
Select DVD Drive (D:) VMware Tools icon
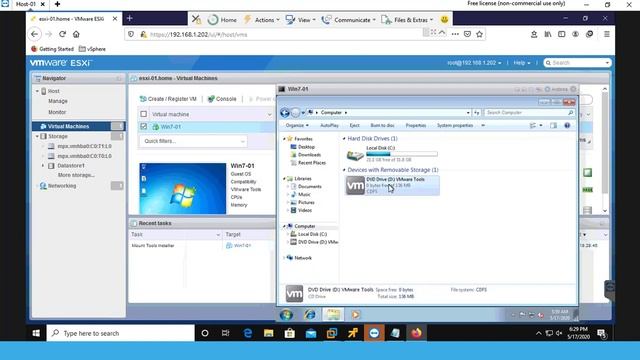(x=355, y=186)
